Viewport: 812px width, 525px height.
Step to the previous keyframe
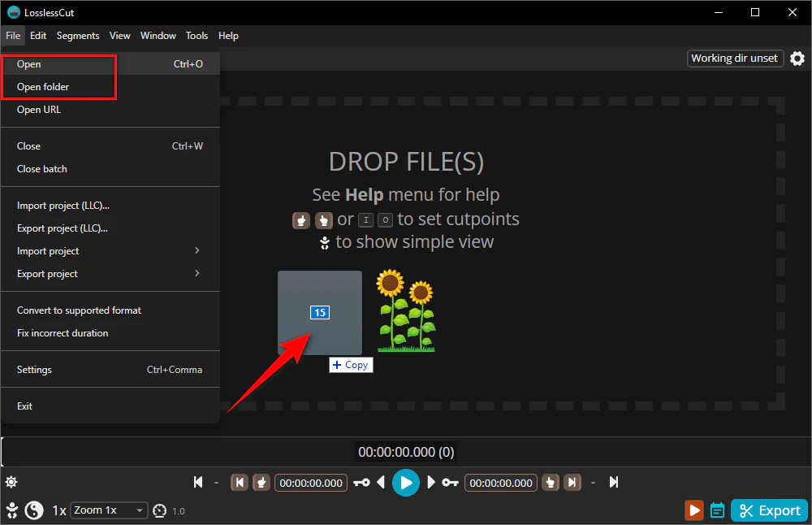pyautogui.click(x=361, y=483)
